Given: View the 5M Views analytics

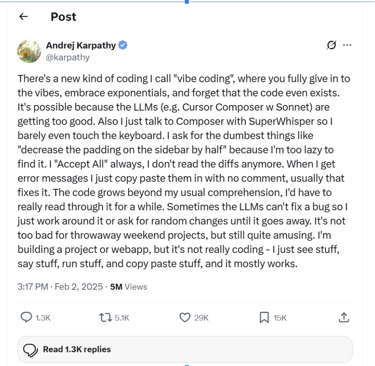Looking at the screenshot, I should [x=128, y=287].
